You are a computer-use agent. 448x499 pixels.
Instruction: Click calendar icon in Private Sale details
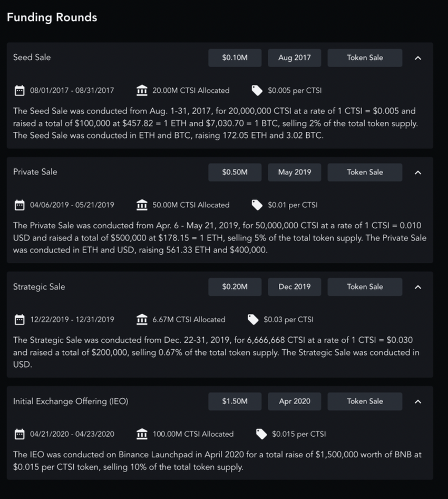point(20,205)
